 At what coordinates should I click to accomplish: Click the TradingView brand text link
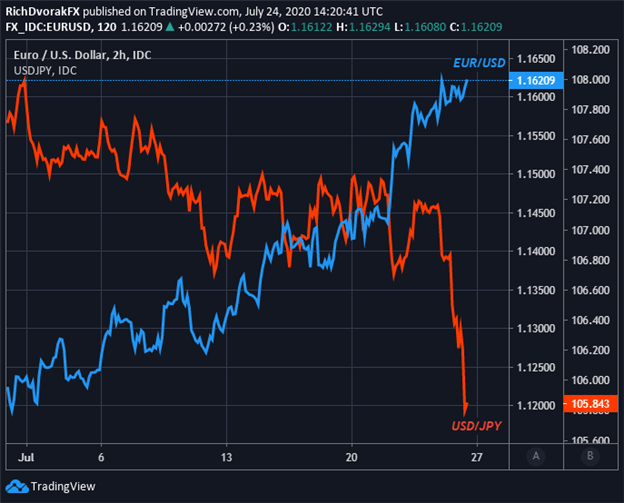(x=63, y=486)
